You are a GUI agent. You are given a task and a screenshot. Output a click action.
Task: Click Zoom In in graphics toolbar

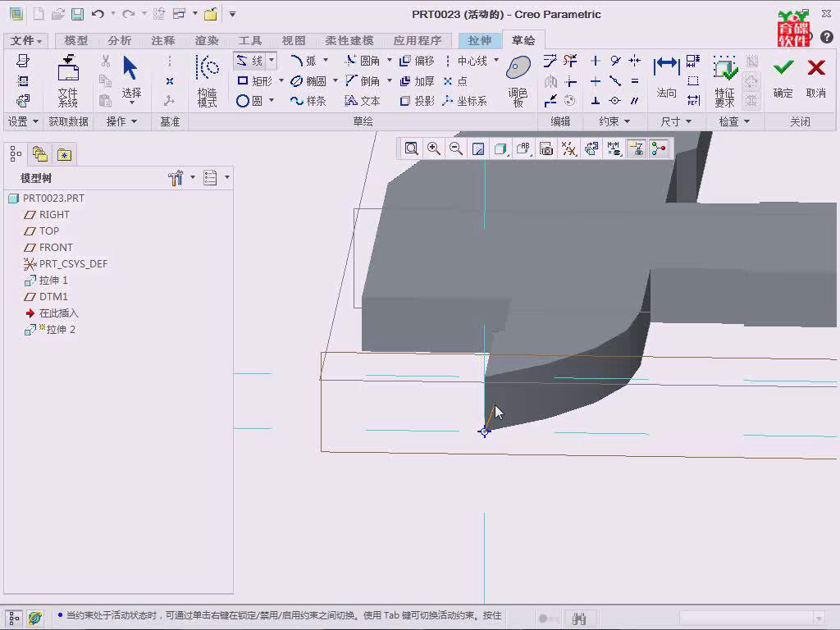coord(433,148)
